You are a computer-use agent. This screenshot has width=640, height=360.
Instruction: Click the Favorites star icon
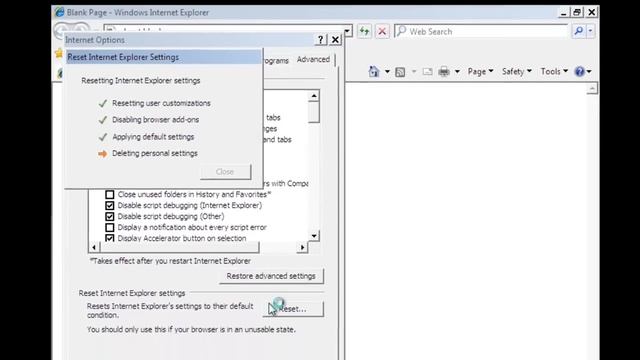click(x=59, y=53)
